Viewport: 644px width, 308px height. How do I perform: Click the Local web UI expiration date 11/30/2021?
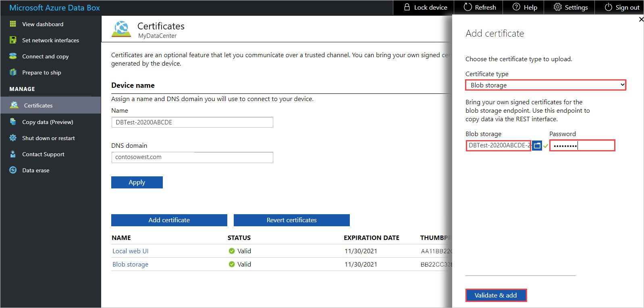coord(361,251)
